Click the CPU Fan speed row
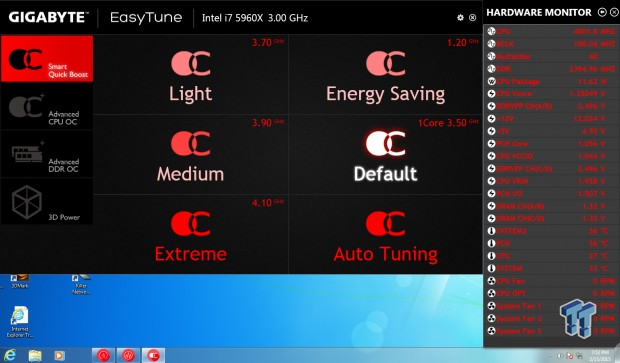The image size is (620, 363). point(551,281)
